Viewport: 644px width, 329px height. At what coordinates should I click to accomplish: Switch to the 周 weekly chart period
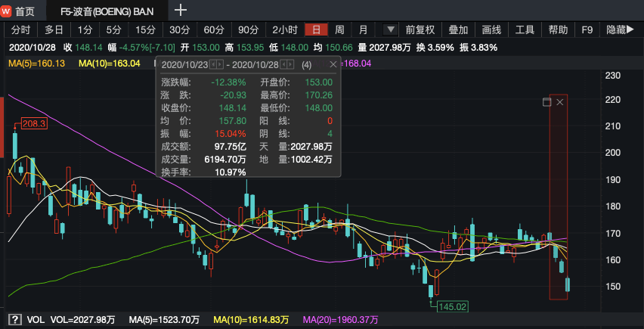pyautogui.click(x=339, y=29)
